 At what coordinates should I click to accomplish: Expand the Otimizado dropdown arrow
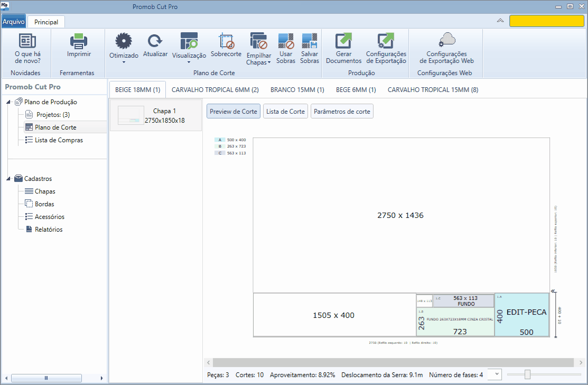coord(124,62)
